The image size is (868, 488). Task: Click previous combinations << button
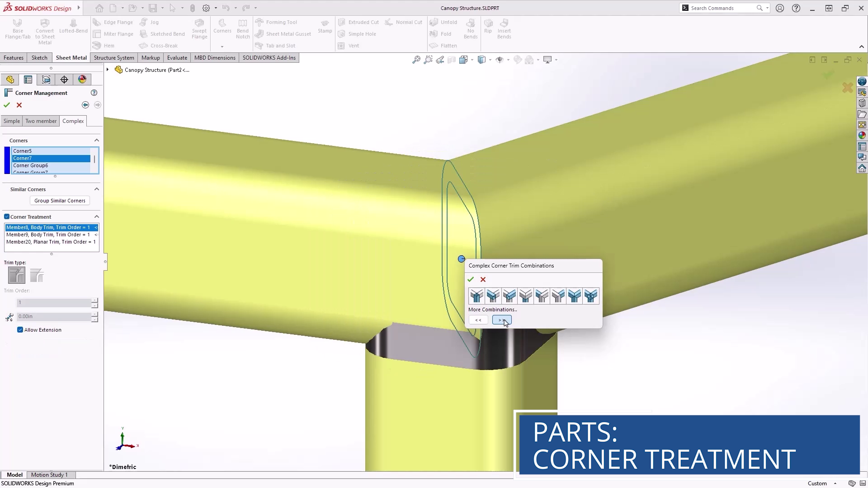478,320
